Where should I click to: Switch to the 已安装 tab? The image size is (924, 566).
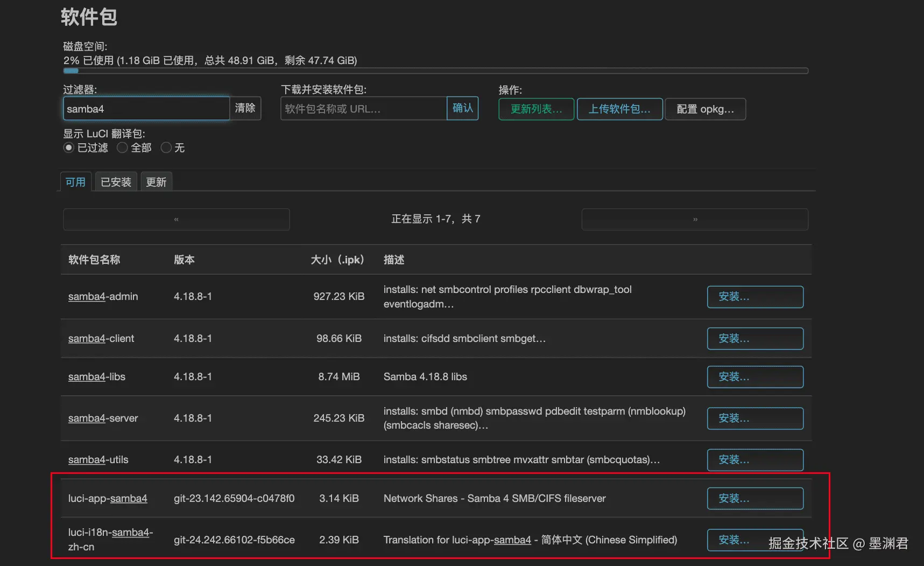tap(116, 182)
